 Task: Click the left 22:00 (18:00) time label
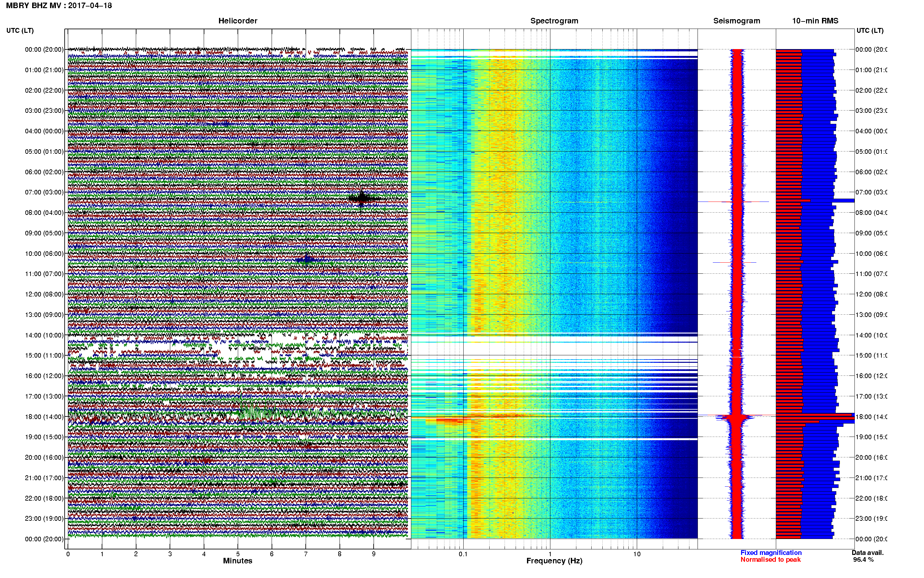click(x=44, y=498)
